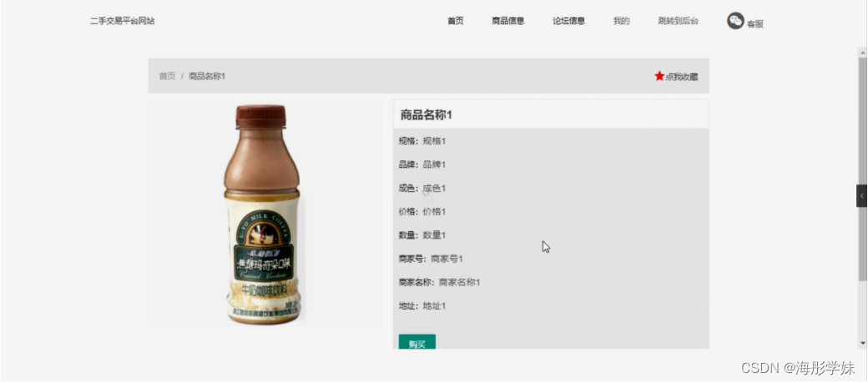The height and width of the screenshot is (383, 868).
Task: Open the 首页 navigation menu item
Action: (455, 21)
